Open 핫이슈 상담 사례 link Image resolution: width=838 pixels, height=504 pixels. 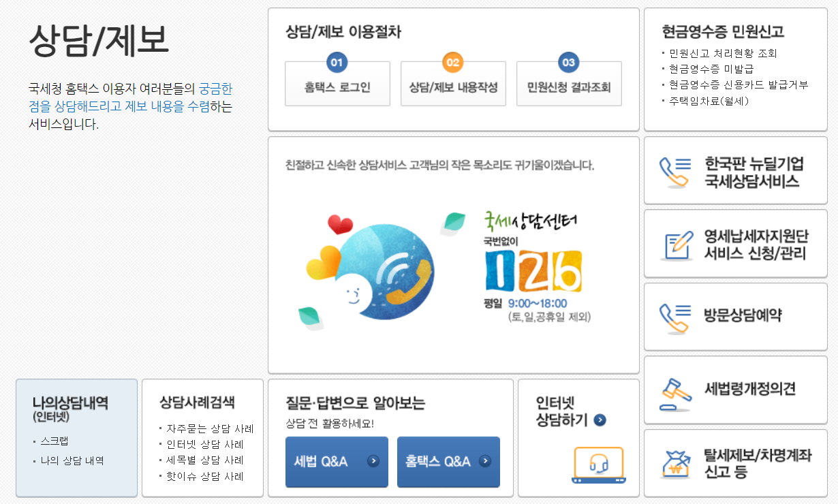(x=205, y=477)
